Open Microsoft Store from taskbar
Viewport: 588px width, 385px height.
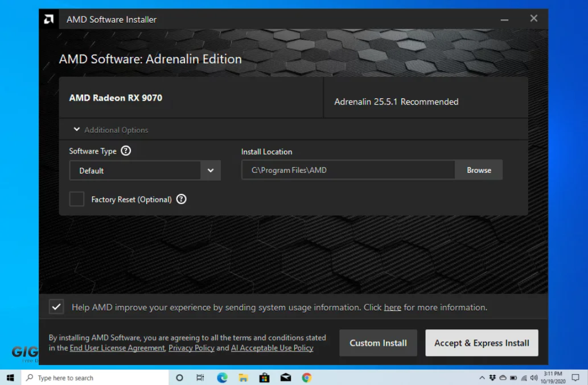tap(264, 378)
